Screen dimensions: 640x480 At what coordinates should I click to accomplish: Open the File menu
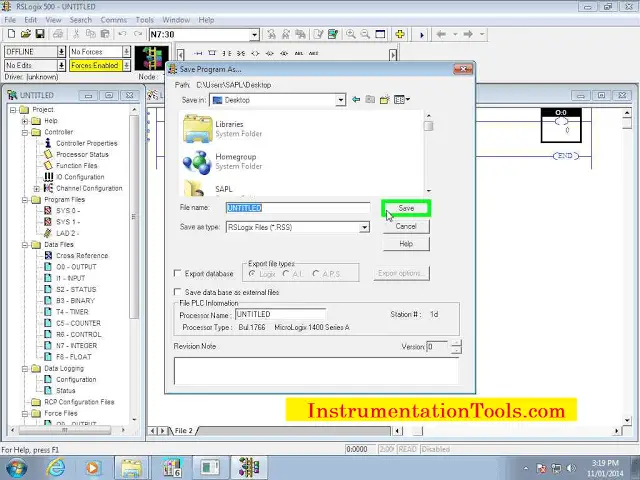10,20
